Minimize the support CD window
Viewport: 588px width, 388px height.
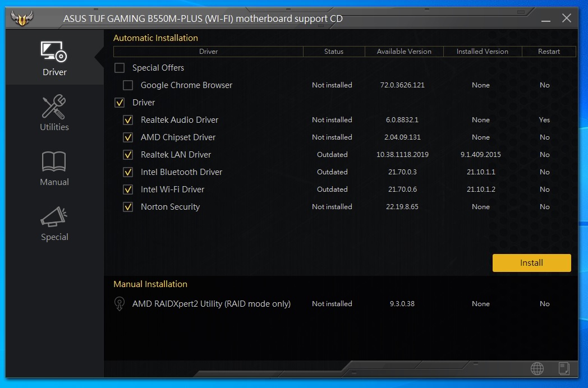click(x=545, y=19)
